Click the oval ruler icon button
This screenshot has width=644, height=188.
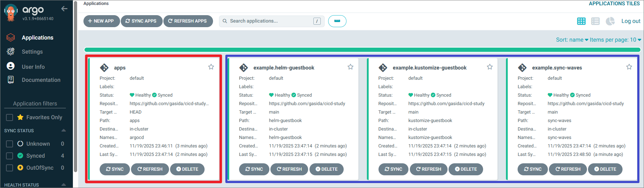pyautogui.click(x=337, y=21)
